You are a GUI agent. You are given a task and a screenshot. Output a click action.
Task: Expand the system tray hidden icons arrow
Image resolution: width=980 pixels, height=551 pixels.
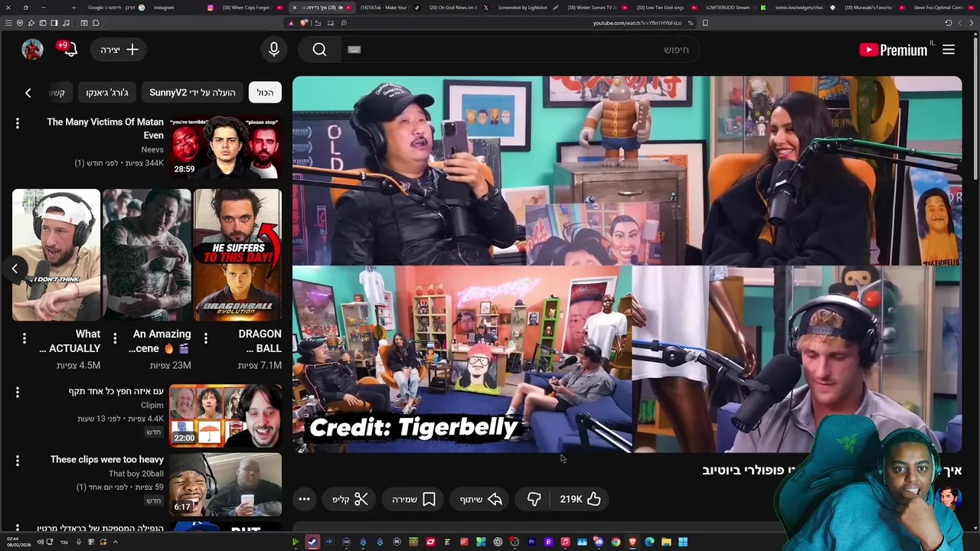(x=116, y=542)
